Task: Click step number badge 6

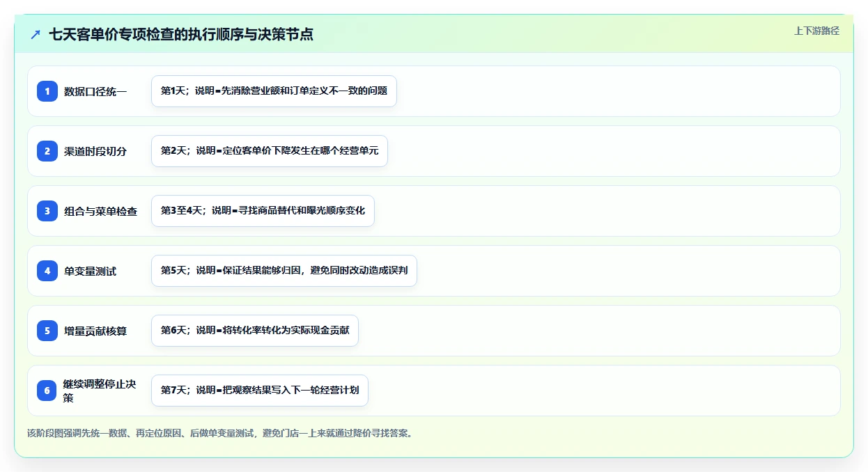Action: point(47,391)
